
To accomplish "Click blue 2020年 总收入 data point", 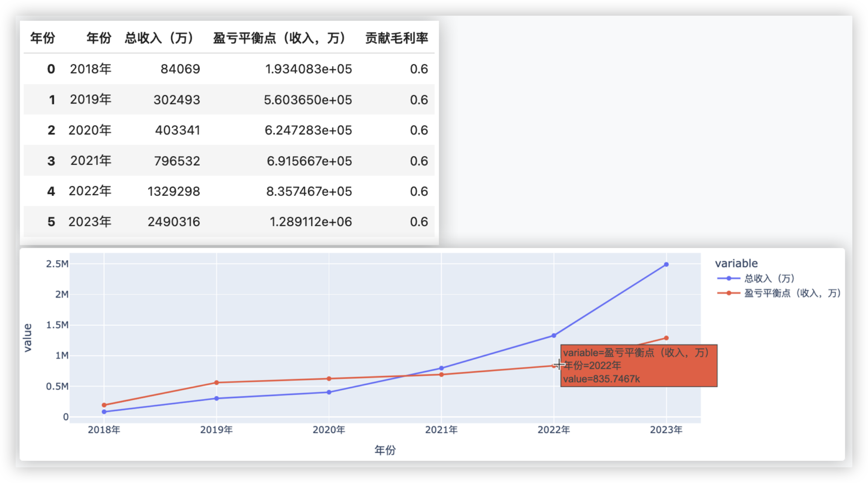I will (x=329, y=392).
